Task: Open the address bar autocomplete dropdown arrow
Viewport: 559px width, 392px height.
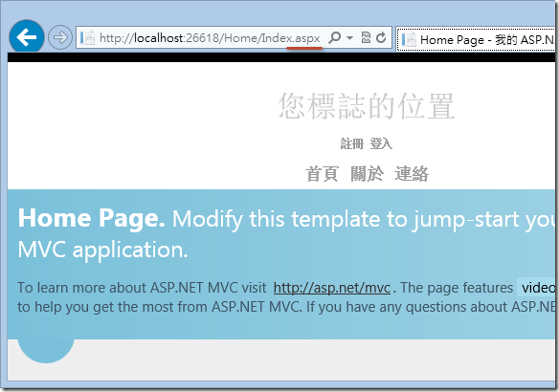Action: click(349, 37)
